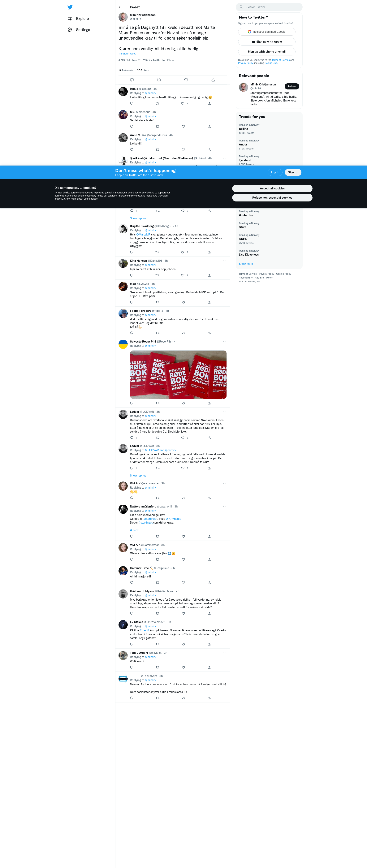Screen dimensions: 367x868
Task: Click the Twitter bird logo
Action: coord(70,7)
